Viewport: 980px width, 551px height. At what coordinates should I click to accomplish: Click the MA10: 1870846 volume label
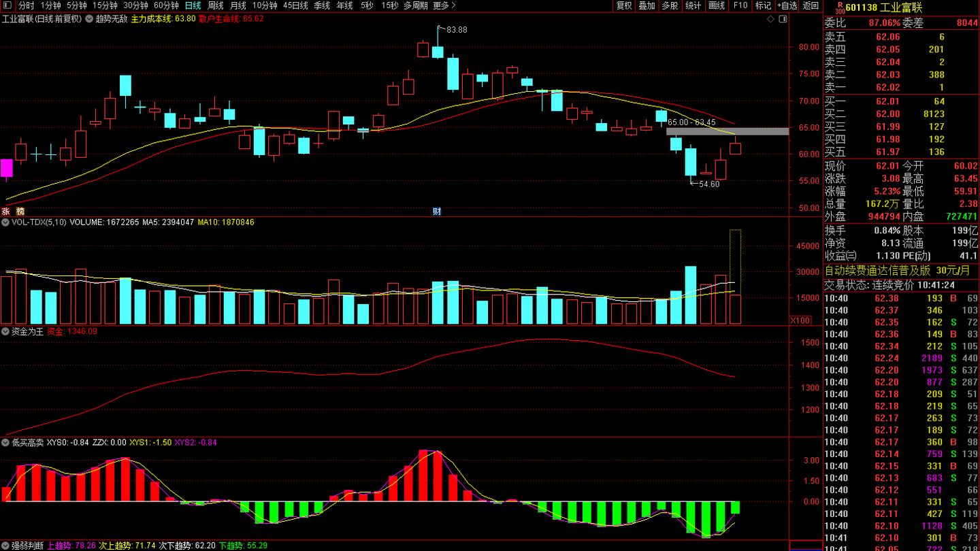pos(226,222)
